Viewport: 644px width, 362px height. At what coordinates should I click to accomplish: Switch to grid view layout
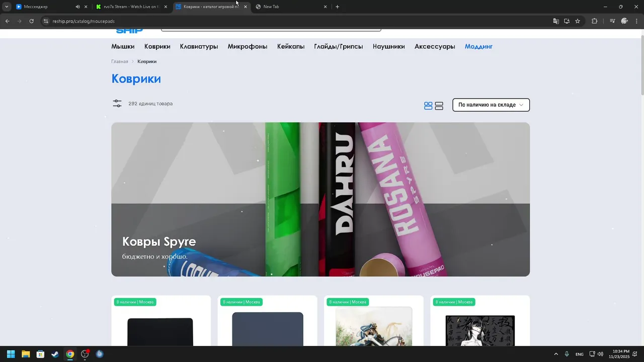[428, 106]
